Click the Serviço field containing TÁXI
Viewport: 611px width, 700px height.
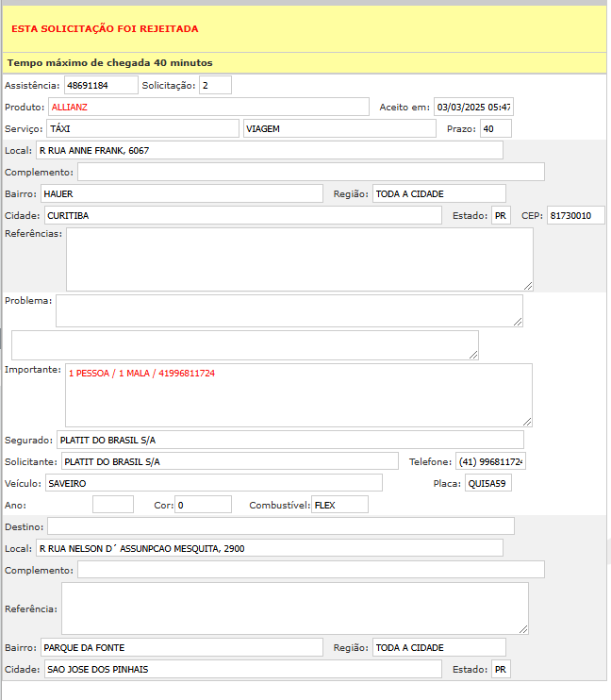(142, 128)
